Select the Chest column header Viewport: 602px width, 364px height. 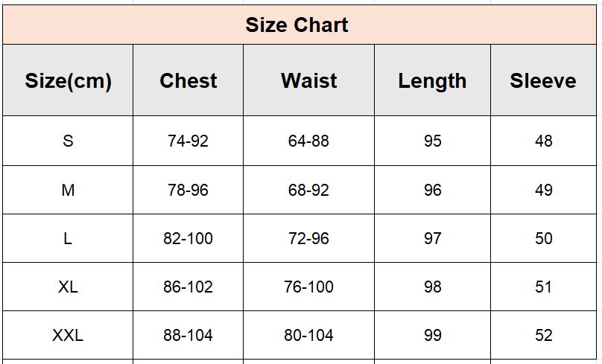[x=188, y=80]
